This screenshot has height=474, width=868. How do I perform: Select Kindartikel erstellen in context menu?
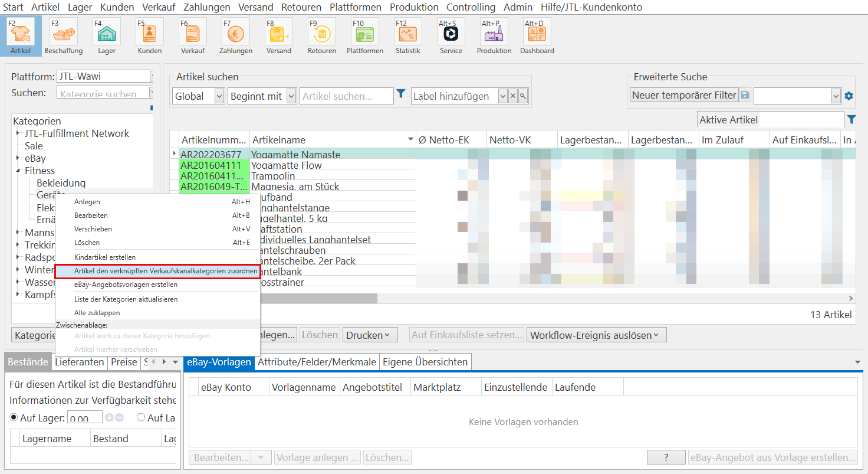pos(105,257)
